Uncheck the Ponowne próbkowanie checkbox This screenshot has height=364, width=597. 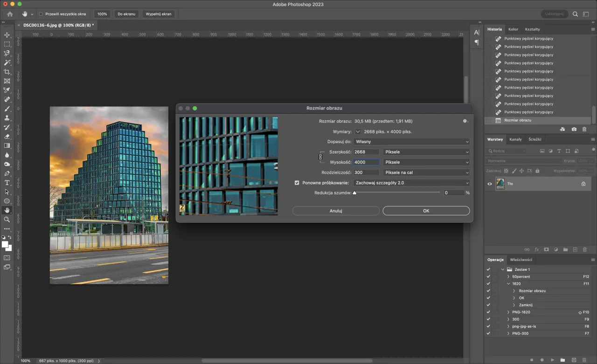(x=297, y=183)
